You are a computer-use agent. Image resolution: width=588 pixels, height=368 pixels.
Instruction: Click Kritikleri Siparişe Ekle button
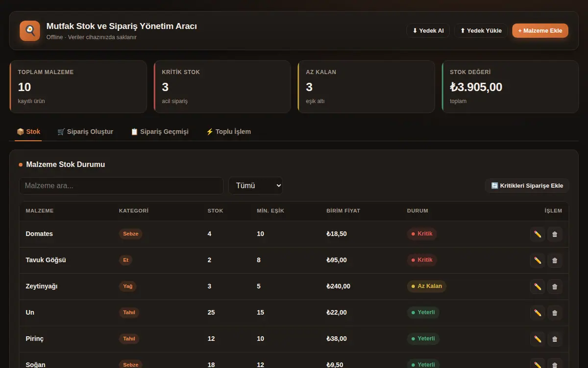pyautogui.click(x=527, y=185)
